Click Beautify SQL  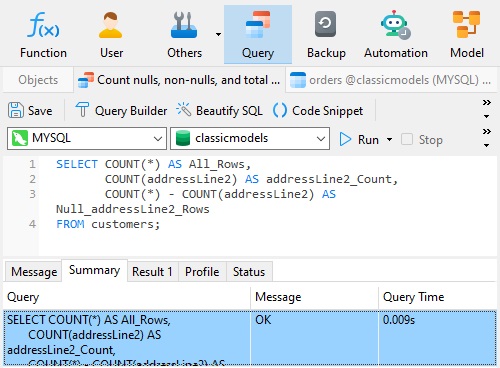pyautogui.click(x=219, y=110)
